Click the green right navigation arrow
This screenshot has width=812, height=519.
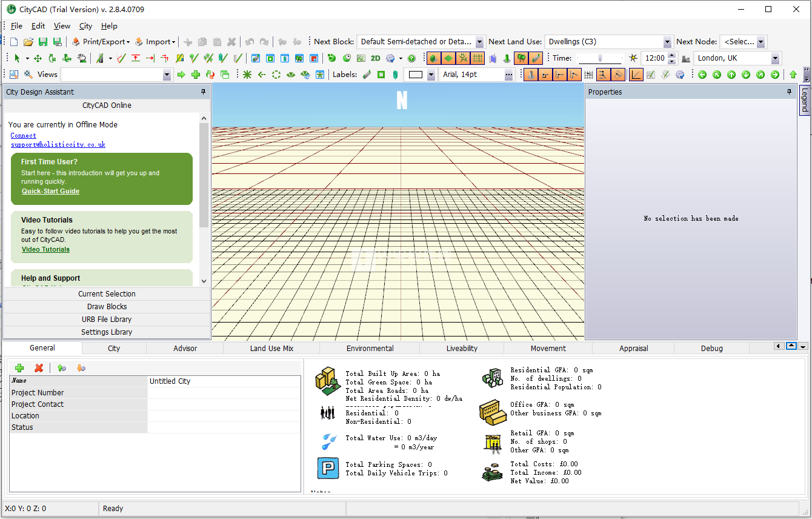775,75
